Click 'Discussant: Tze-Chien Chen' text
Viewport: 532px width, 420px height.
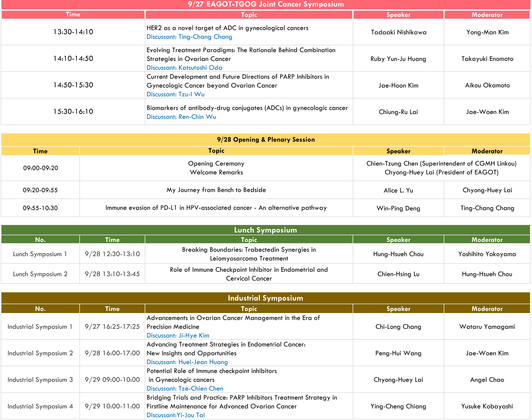[x=185, y=389]
